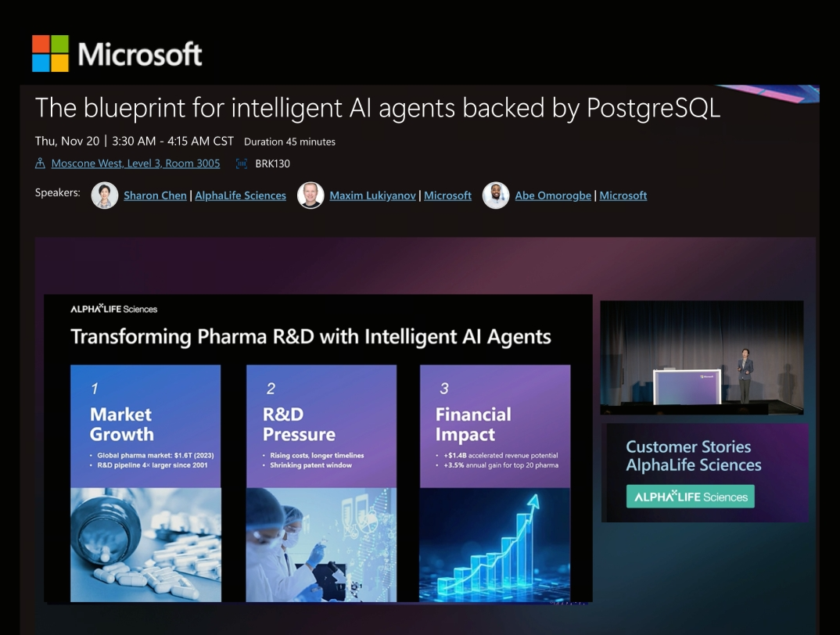Open Sharon Chen speaker profile link
This screenshot has width=840, height=635.
[155, 196]
